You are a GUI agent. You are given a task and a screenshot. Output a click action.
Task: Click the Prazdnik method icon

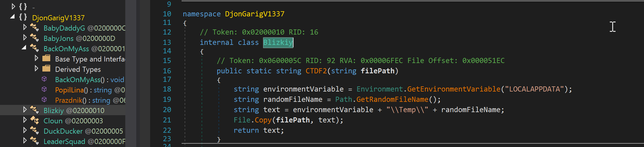(44, 100)
